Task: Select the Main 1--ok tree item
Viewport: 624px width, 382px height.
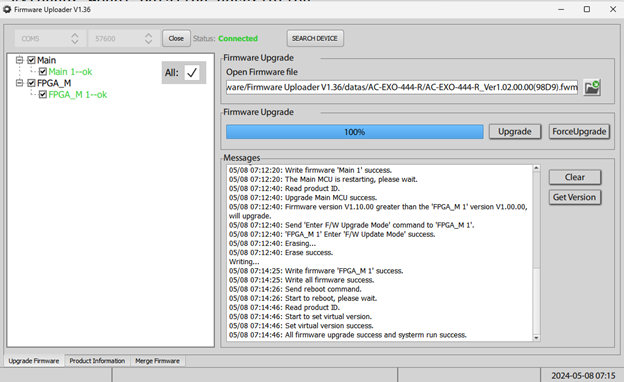Action: click(x=70, y=72)
